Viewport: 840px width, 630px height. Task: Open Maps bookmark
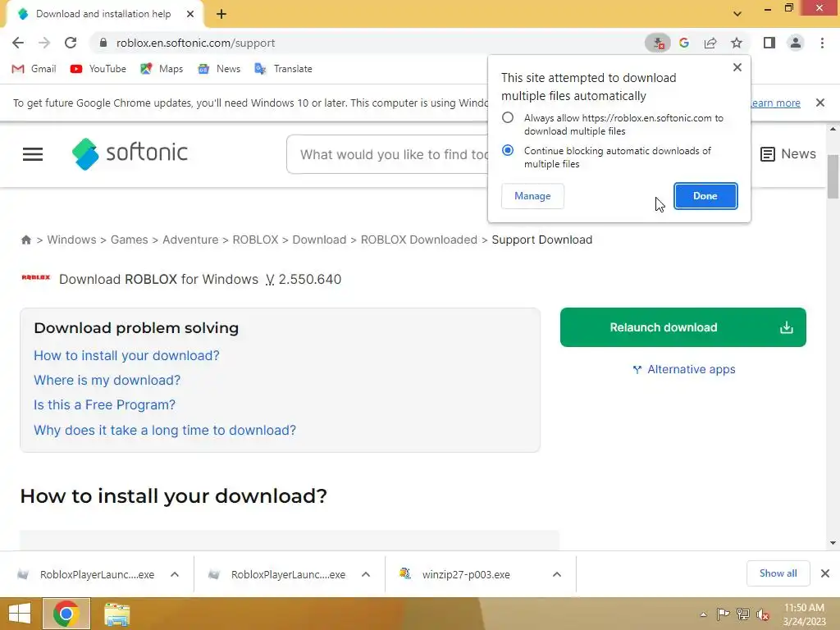[162, 69]
